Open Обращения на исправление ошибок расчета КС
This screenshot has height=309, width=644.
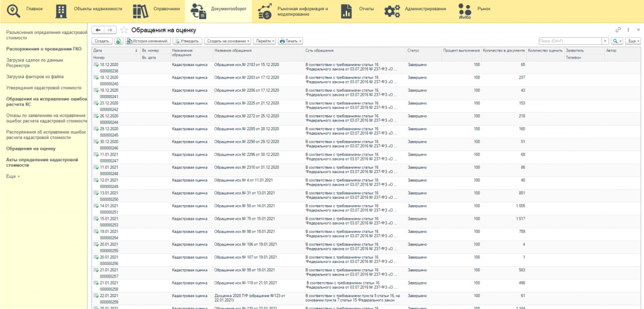point(47,101)
